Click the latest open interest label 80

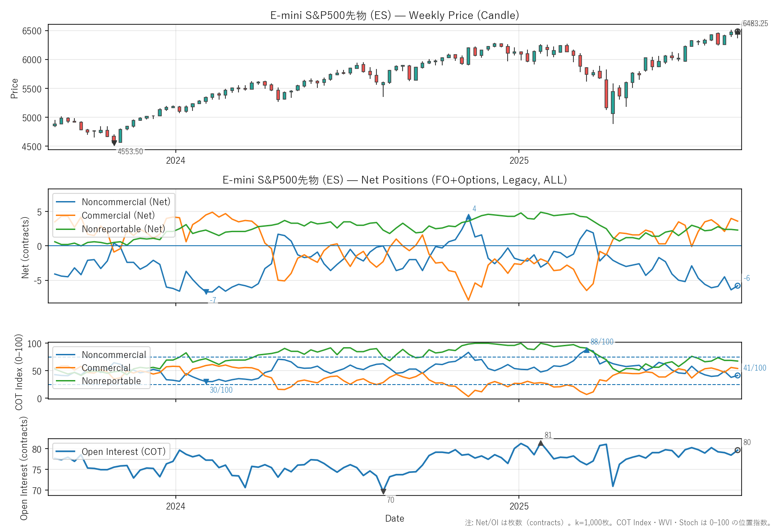(x=747, y=442)
